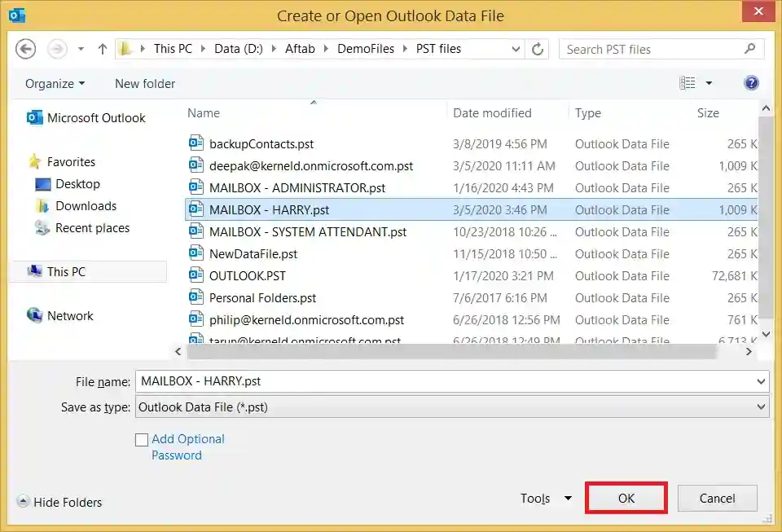This screenshot has height=532, width=782.
Task: Open the Save as type dropdown
Action: point(452,407)
